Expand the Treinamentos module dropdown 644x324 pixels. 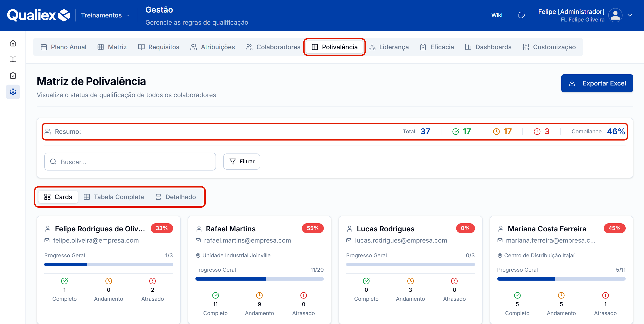coord(105,15)
